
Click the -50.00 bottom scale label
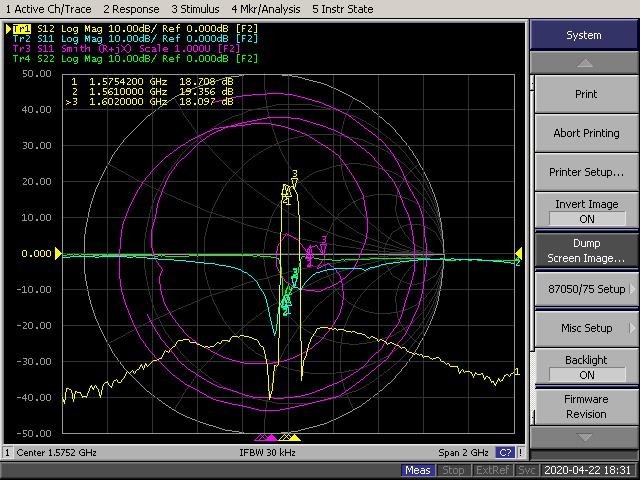pos(34,433)
